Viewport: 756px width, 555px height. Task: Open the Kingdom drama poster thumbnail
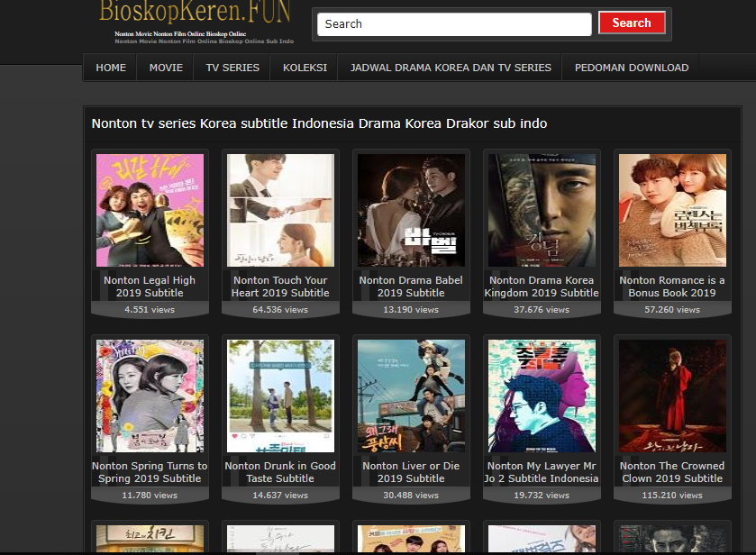click(x=542, y=210)
